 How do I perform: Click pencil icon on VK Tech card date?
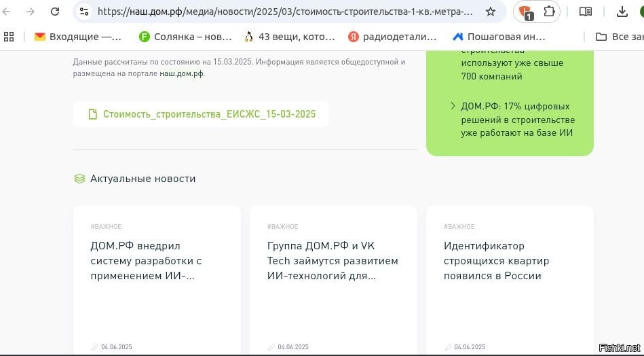click(271, 347)
